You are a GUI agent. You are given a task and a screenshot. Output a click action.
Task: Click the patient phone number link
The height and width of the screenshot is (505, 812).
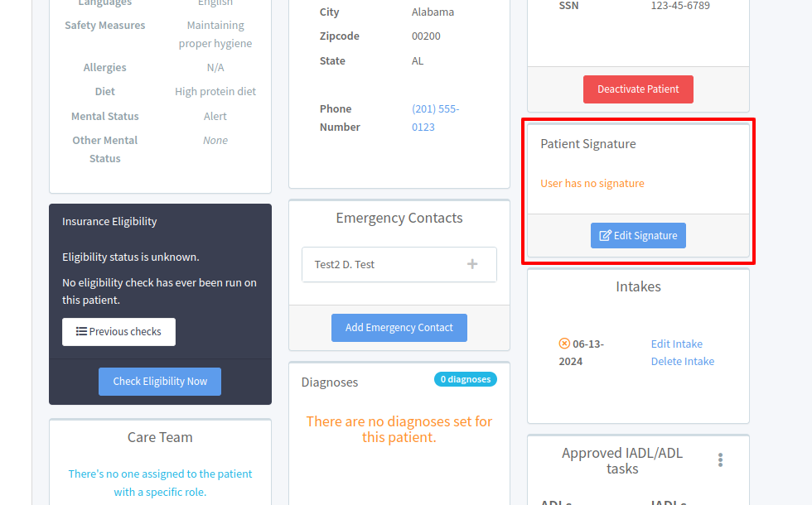pyautogui.click(x=435, y=118)
